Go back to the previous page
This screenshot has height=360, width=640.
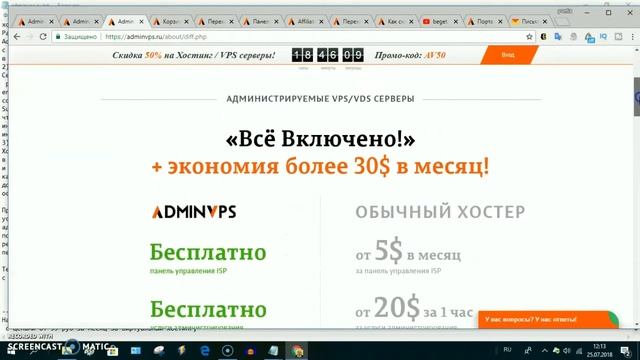[x=17, y=37]
